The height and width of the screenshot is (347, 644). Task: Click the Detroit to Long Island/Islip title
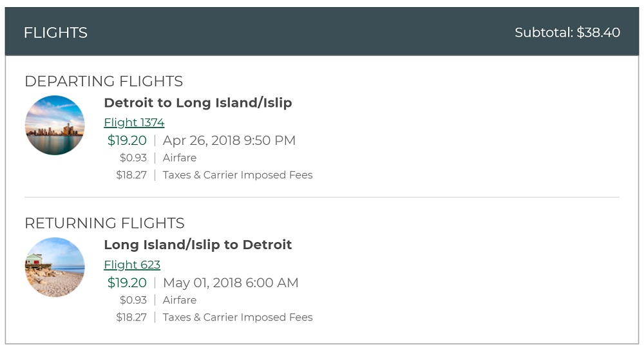coord(198,102)
